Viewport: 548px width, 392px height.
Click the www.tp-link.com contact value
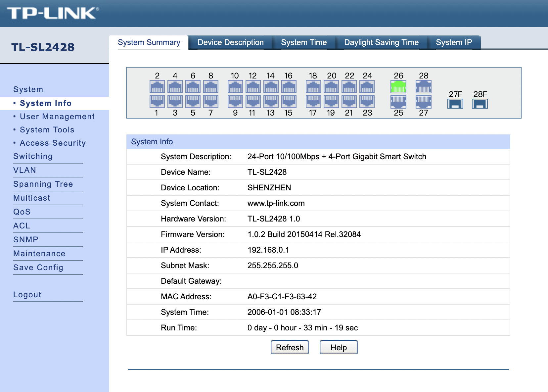point(276,203)
